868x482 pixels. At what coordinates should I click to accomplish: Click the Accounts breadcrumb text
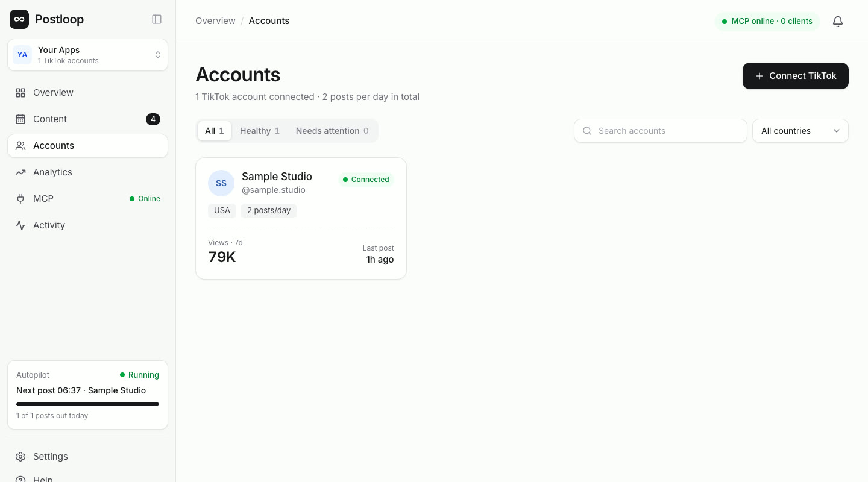pos(269,21)
